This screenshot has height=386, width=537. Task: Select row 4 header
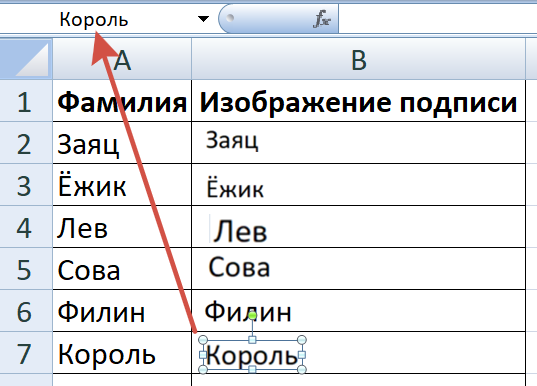pos(26,227)
